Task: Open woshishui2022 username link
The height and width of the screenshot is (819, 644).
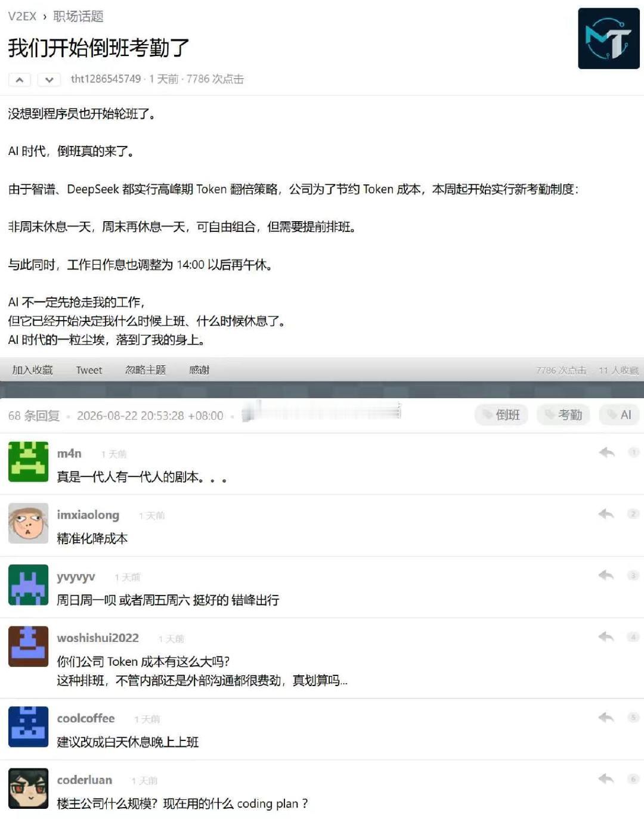Action: (98, 638)
